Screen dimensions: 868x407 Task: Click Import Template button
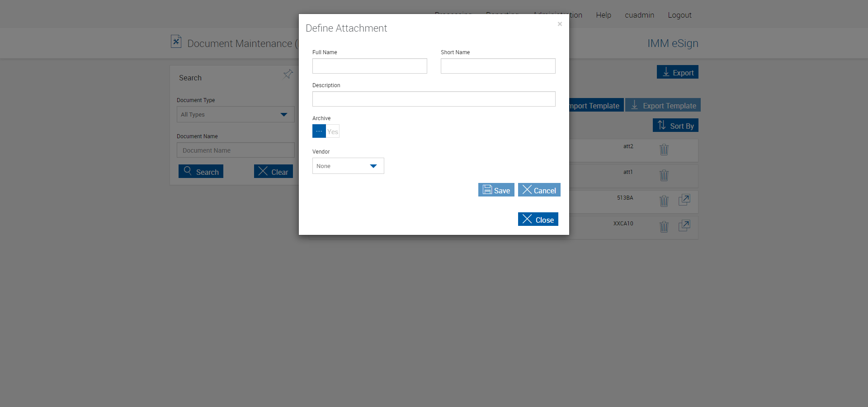[x=596, y=105]
